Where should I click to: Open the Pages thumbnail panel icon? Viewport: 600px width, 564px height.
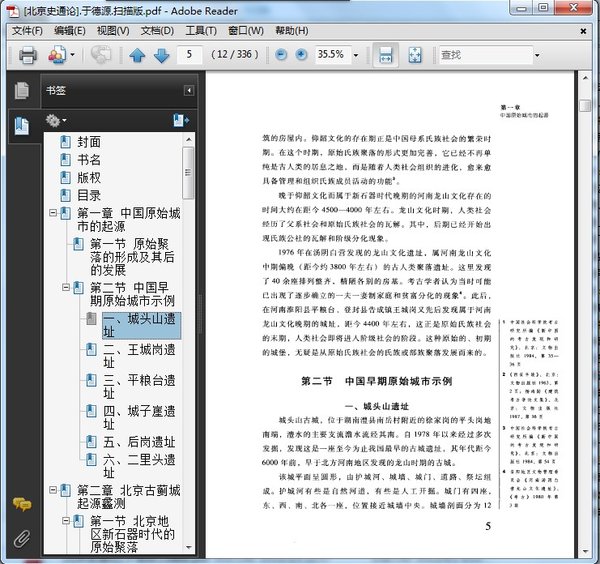tap(20, 91)
